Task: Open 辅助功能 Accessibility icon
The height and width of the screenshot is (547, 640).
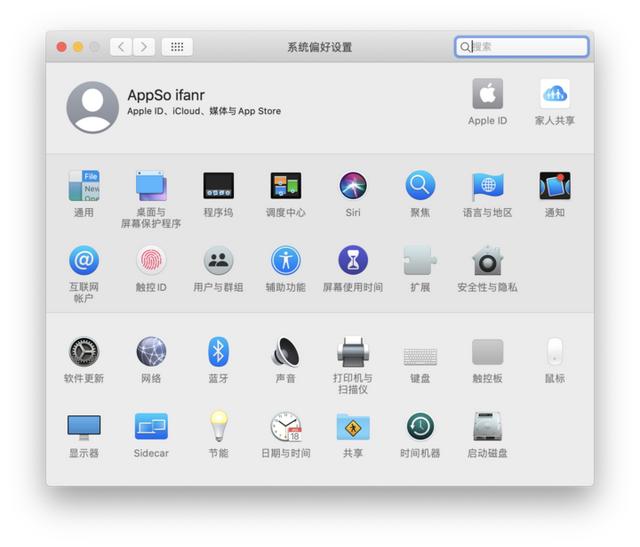Action: 286,260
